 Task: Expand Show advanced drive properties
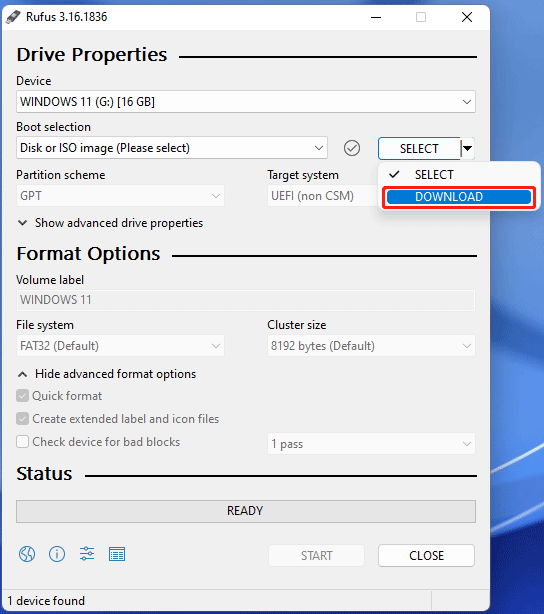click(x=110, y=223)
